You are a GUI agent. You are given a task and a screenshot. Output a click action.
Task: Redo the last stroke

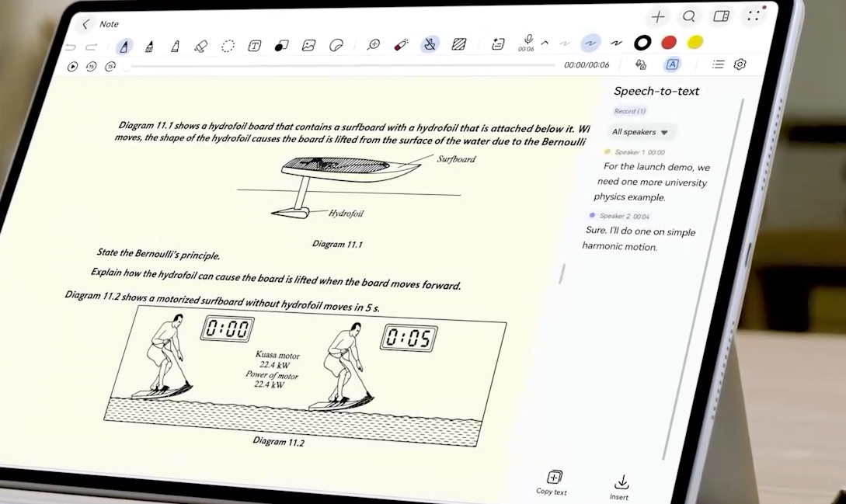[x=91, y=47]
